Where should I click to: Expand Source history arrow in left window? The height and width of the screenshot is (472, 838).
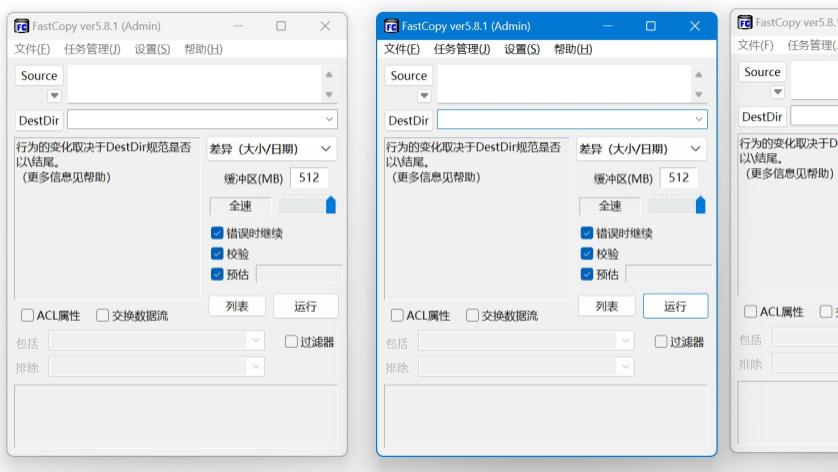tap(55, 96)
